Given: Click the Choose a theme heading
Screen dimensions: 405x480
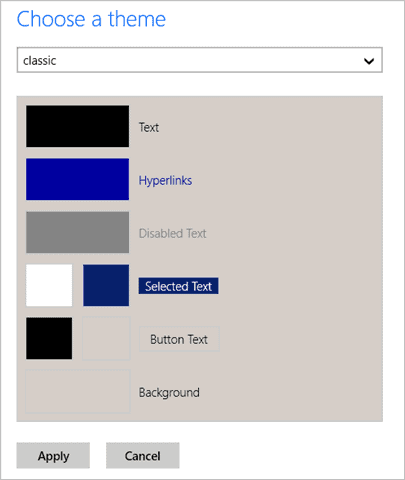Looking at the screenshot, I should [x=91, y=19].
